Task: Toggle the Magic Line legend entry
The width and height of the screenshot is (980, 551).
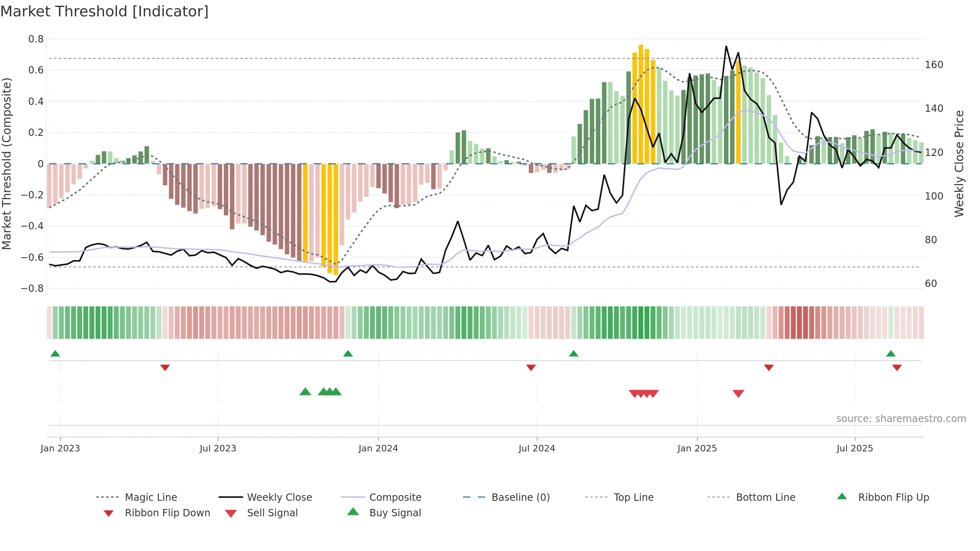Action: (136, 497)
